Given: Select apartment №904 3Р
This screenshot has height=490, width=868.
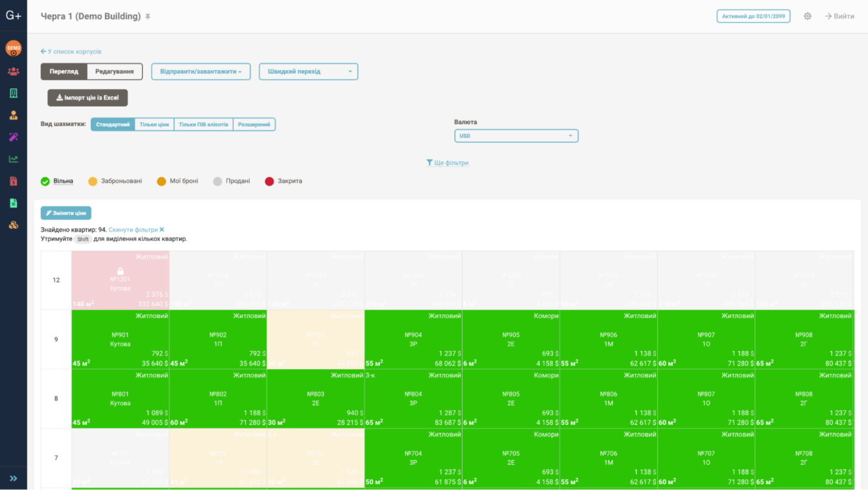Looking at the screenshot, I should pos(413,339).
